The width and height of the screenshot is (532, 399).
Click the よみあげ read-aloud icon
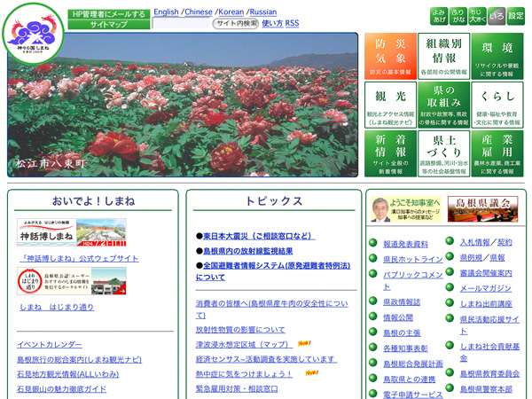(439, 15)
